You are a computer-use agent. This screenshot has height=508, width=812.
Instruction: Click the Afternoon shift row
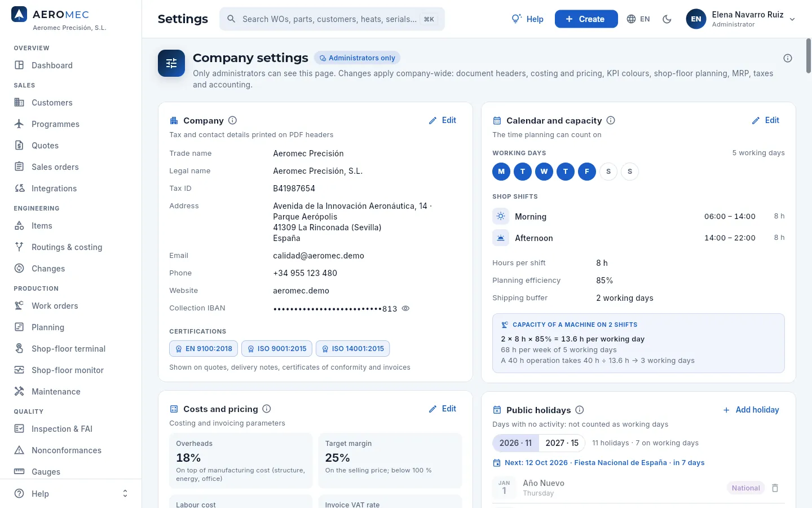coord(638,238)
